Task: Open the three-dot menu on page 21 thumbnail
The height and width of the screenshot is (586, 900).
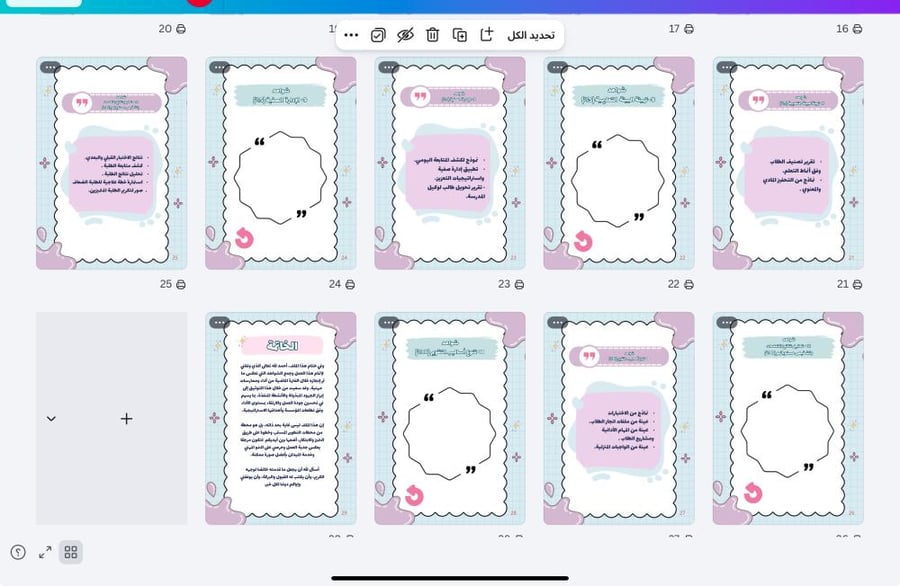Action: point(727,67)
